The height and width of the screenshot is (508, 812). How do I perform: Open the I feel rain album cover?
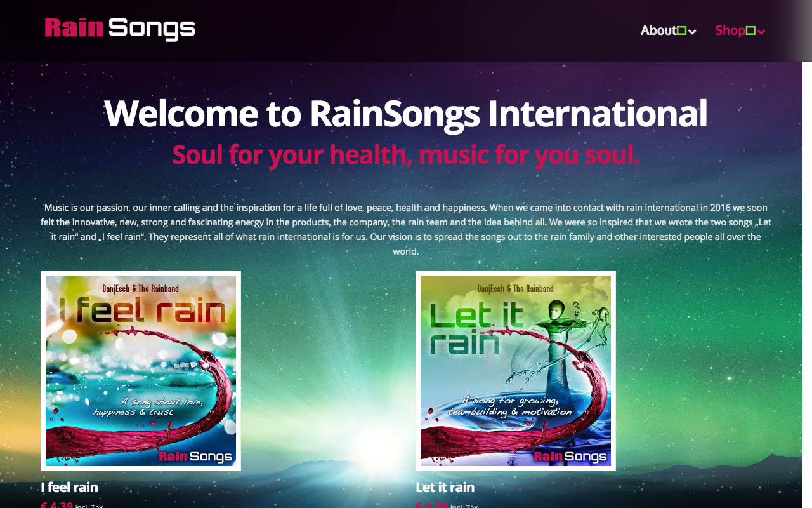click(141, 371)
